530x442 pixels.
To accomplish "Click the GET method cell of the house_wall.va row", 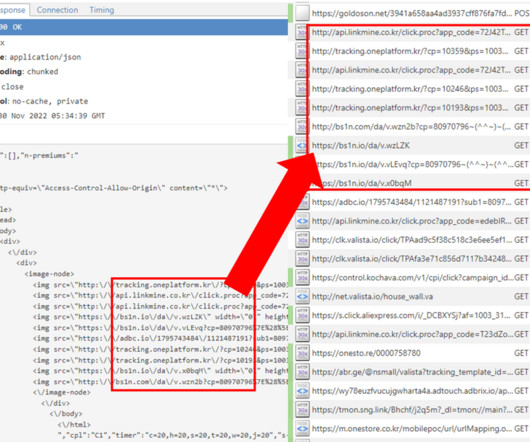I will tap(521, 297).
